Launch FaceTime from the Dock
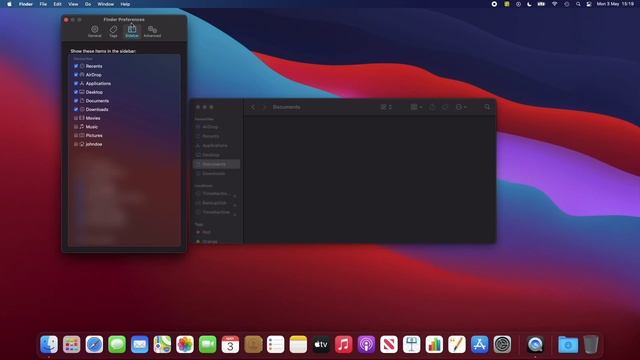 pyautogui.click(x=208, y=344)
